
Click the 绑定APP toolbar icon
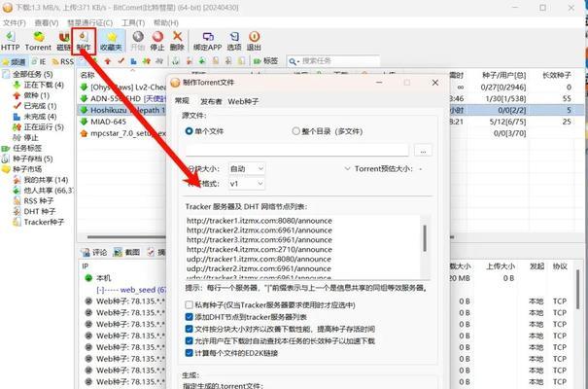click(208, 41)
